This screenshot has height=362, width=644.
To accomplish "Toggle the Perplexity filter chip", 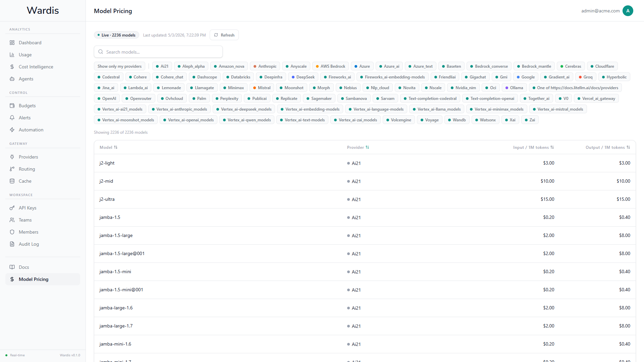I will pos(227,99).
